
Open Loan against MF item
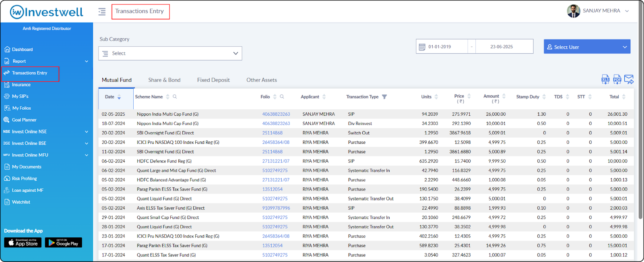coord(24,190)
